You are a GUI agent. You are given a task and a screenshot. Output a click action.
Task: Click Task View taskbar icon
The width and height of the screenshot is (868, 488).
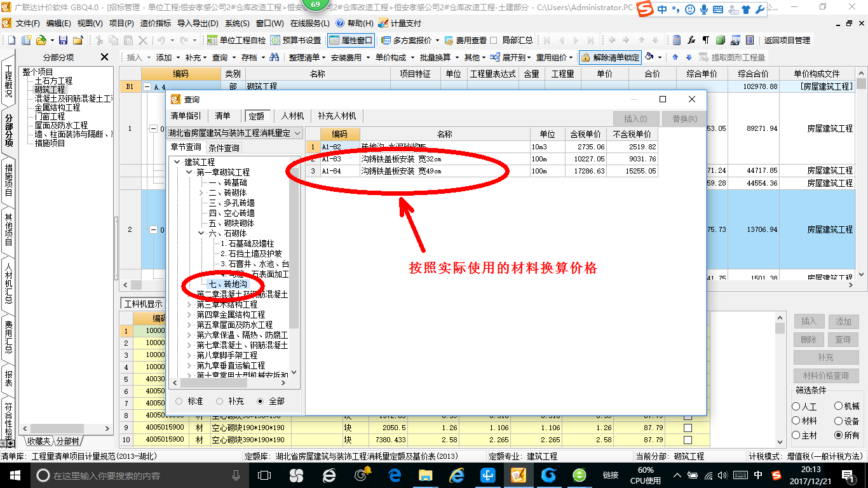coord(264,475)
